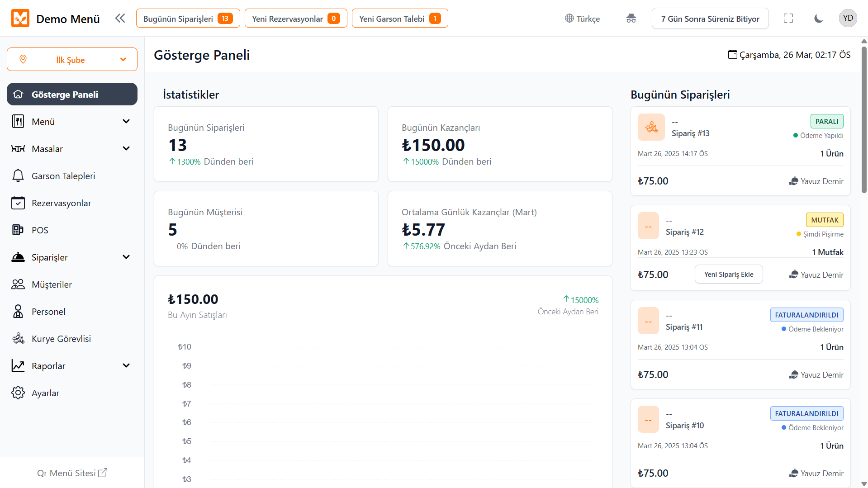Click Yeni Sipariş Ekle button
The height and width of the screenshot is (488, 868).
coord(729,275)
